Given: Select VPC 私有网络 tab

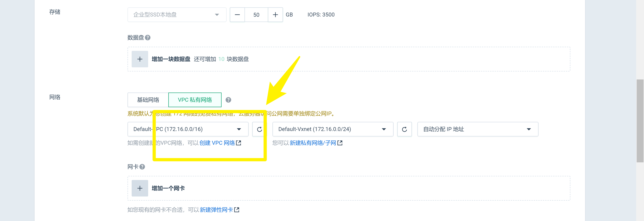Looking at the screenshot, I should [x=195, y=100].
